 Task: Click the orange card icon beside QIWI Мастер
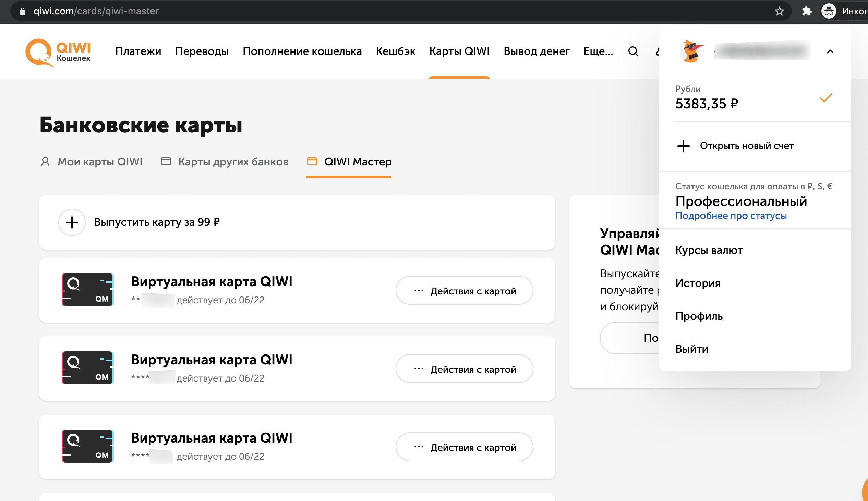pyautogui.click(x=312, y=161)
